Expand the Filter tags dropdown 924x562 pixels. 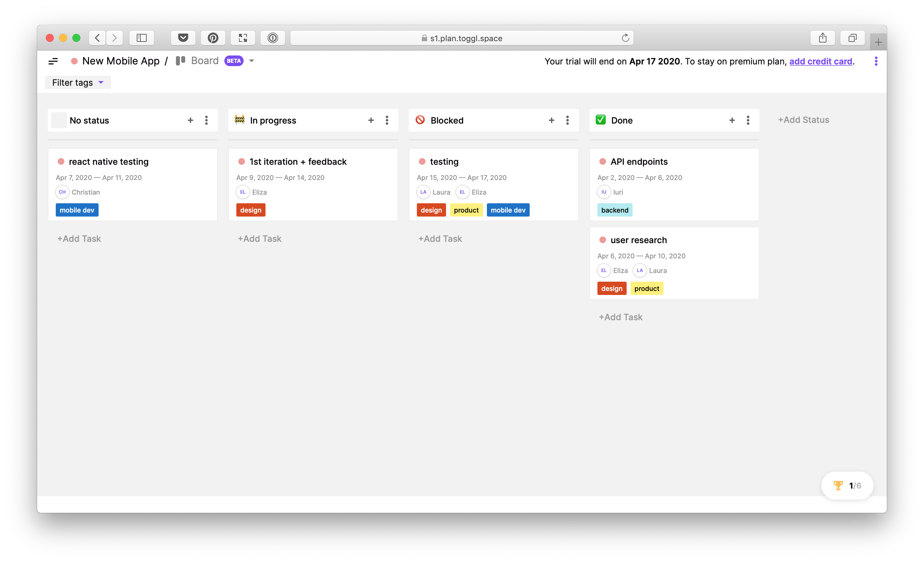click(x=78, y=82)
